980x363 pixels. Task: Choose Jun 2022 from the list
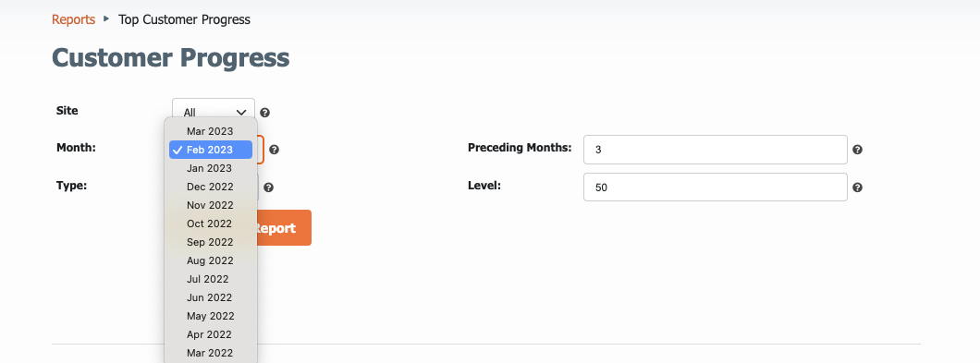click(211, 297)
